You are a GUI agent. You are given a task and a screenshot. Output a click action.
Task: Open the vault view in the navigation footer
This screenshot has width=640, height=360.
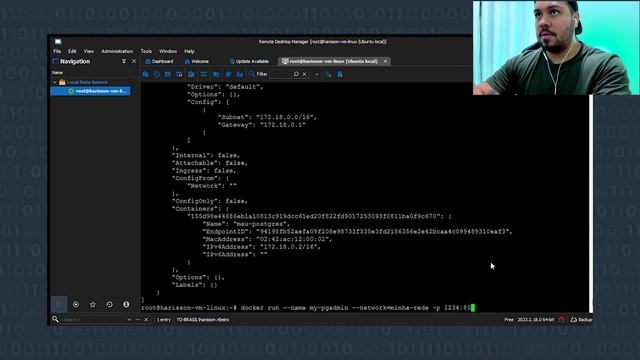[59, 304]
